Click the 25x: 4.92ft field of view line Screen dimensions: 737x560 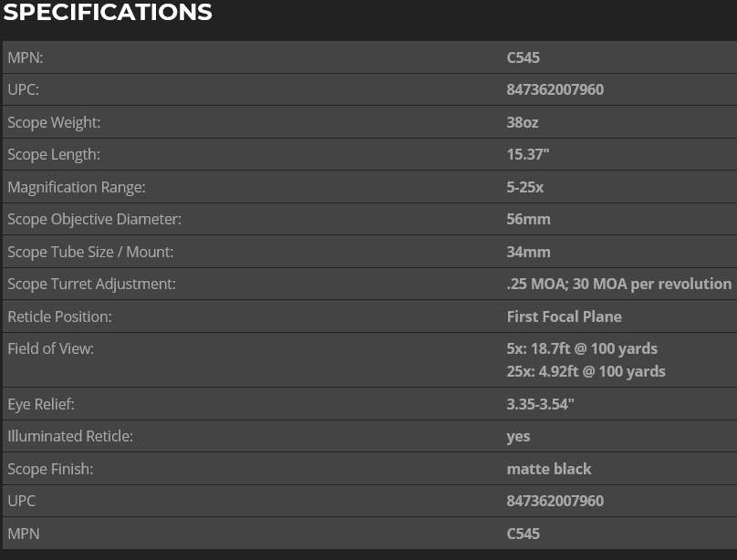pyautogui.click(x=586, y=371)
